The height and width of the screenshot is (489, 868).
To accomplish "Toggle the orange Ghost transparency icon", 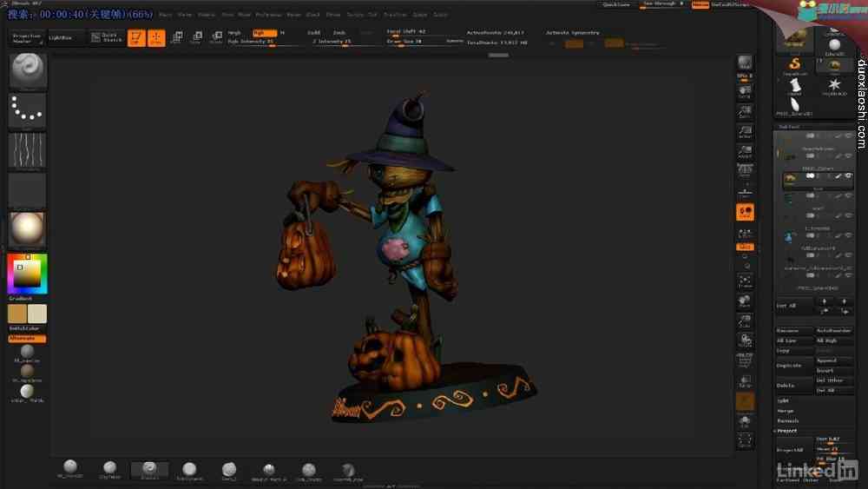I will pyautogui.click(x=745, y=401).
